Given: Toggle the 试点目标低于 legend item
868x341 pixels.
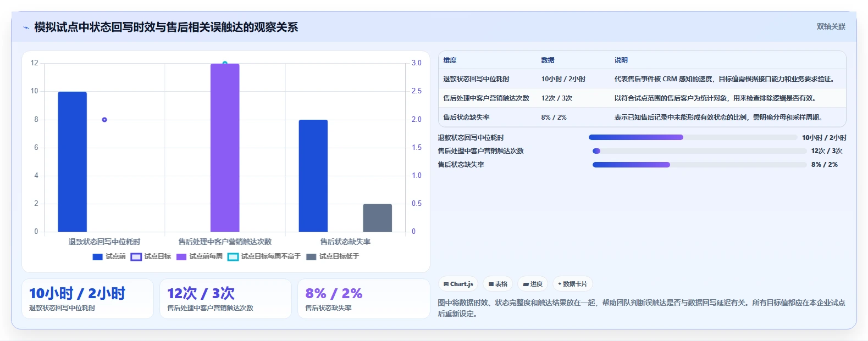Looking at the screenshot, I should (x=333, y=256).
